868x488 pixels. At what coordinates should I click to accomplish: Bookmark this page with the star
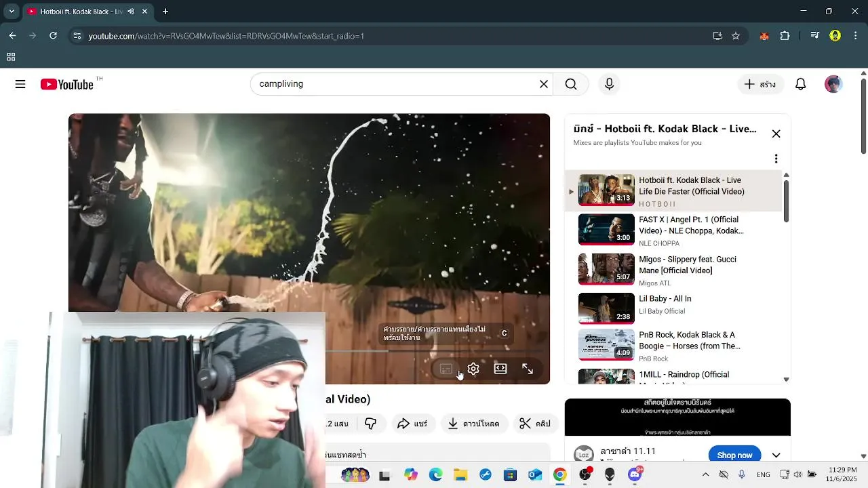[x=736, y=36]
